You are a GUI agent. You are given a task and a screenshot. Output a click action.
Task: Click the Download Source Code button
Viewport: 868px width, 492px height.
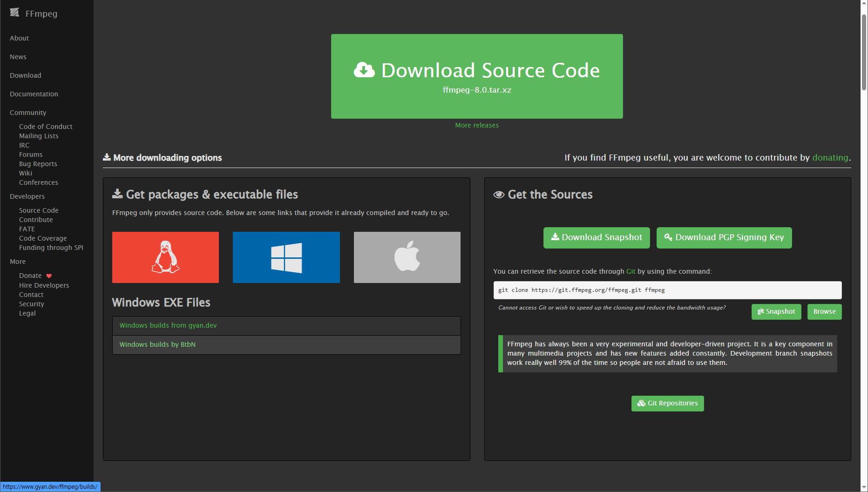pyautogui.click(x=477, y=76)
